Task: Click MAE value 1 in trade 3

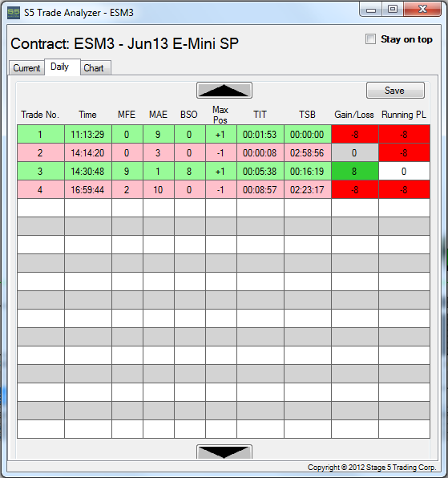Action: coord(159,171)
